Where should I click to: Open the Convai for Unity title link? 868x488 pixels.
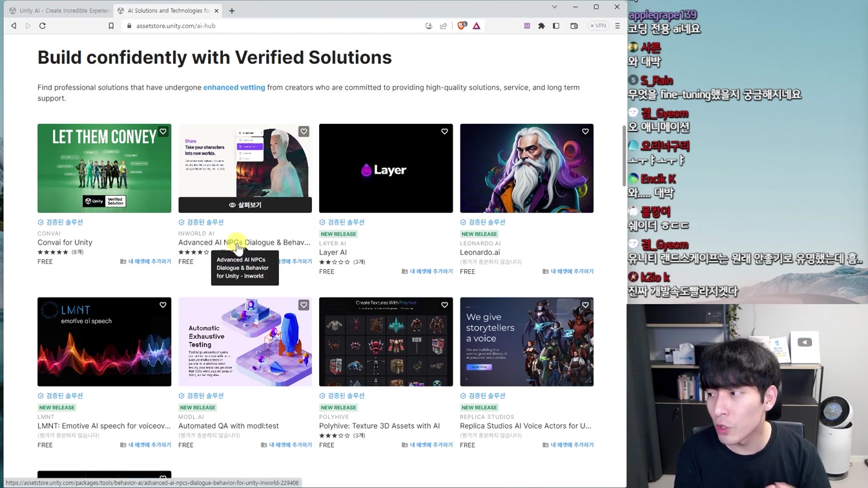click(65, 243)
